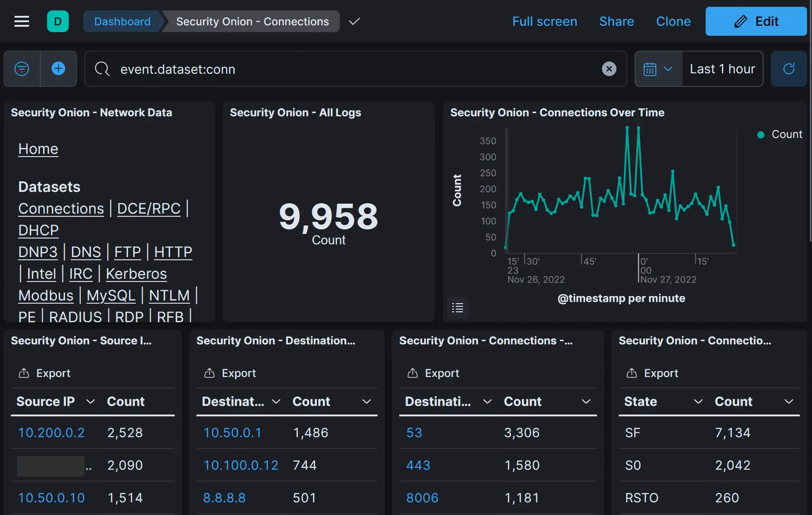The image size is (812, 515).
Task: Click source IP 10.50.0.10
Action: [51, 498]
